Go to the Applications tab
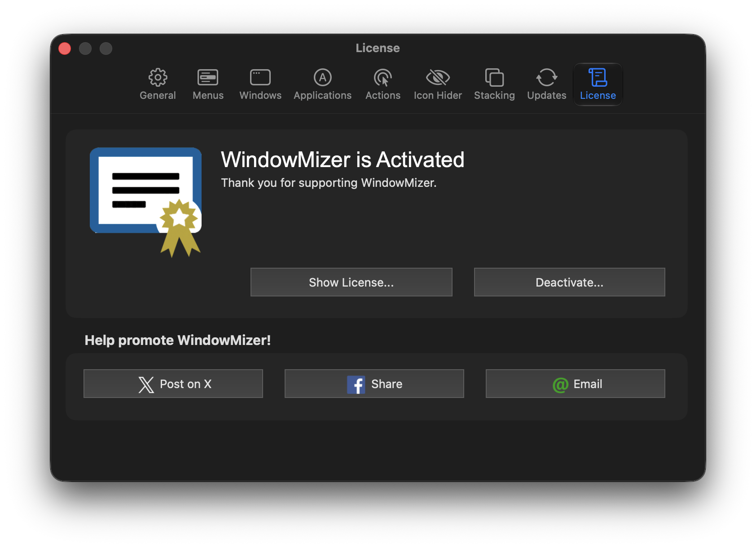Viewport: 756px width, 548px height. pos(322,84)
